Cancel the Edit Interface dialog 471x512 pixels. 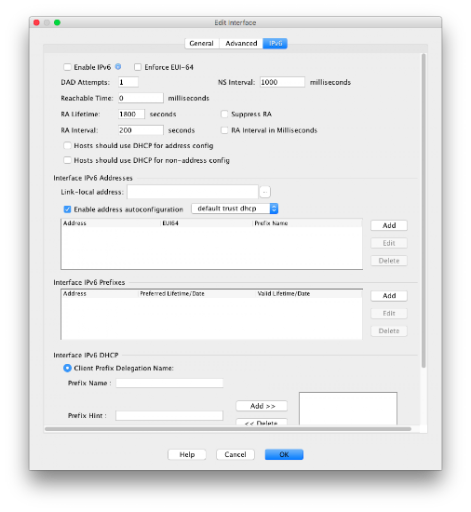235,455
